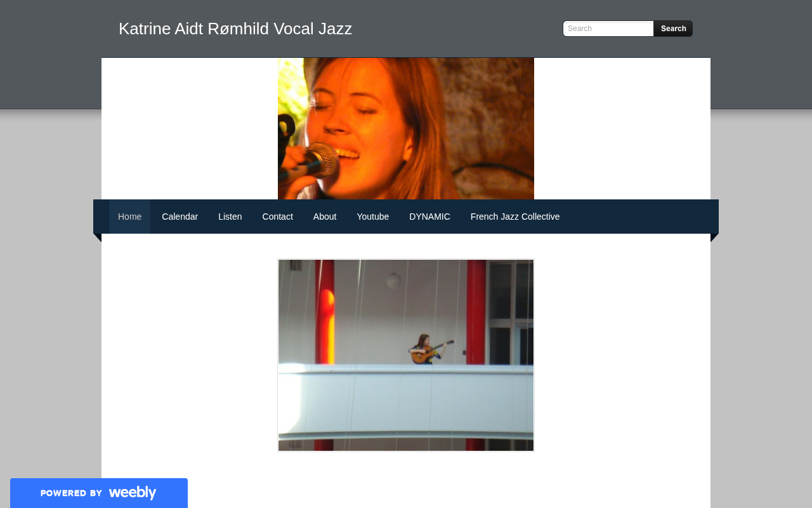Viewport: 812px width, 508px height.
Task: Click the sunlit red pillar in balcony photo
Action: pyautogui.click(x=325, y=312)
